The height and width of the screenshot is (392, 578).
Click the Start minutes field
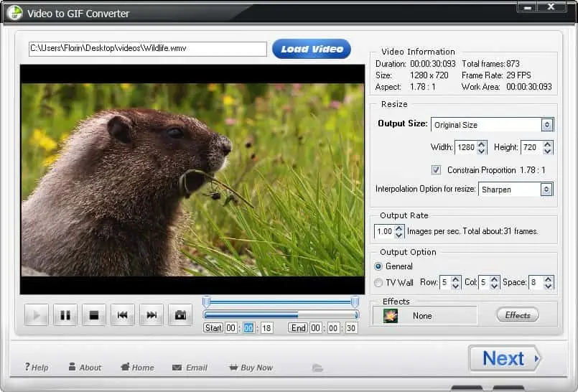tap(249, 328)
